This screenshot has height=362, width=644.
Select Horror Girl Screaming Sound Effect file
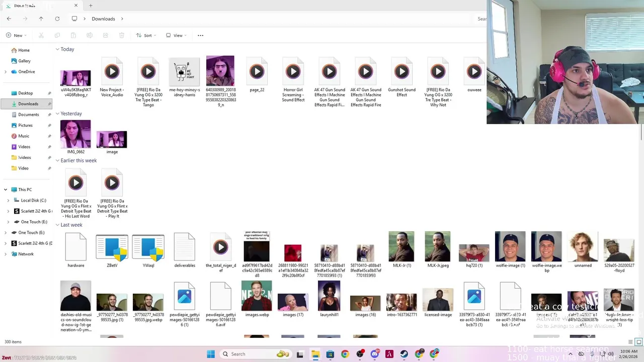pyautogui.click(x=293, y=80)
